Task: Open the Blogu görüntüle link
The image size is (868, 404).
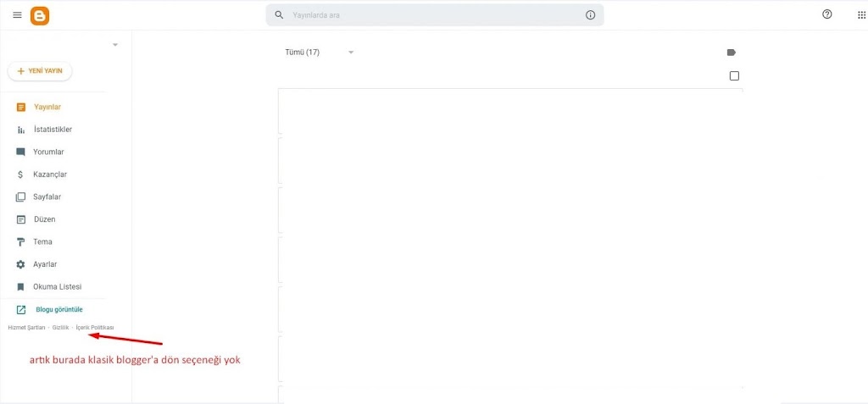Action: [x=58, y=310]
